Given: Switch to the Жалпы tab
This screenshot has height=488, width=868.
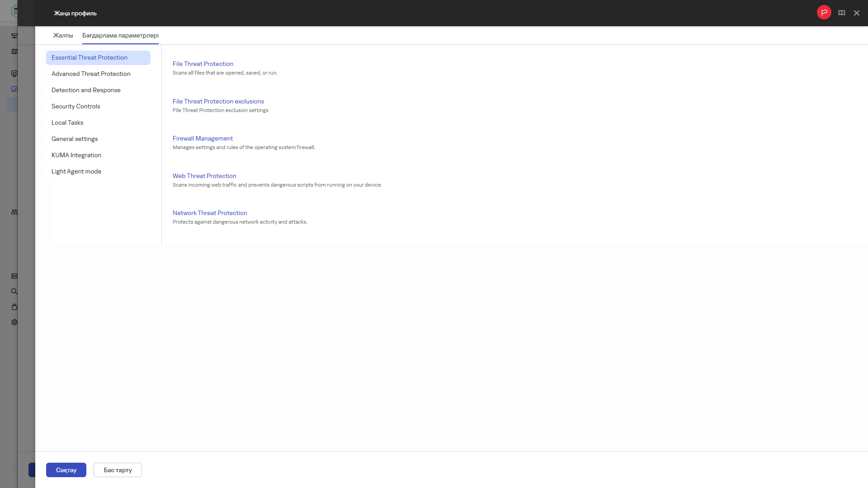Looking at the screenshot, I should click(63, 35).
